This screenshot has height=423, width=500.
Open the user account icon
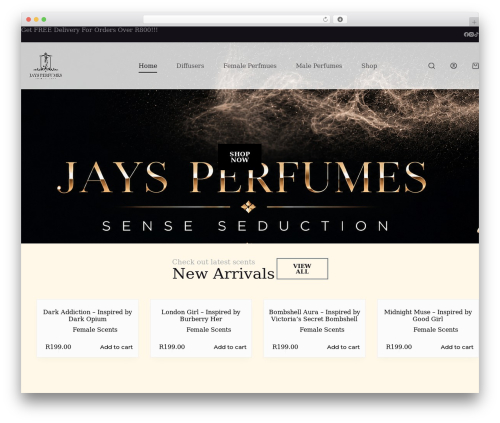[453, 66]
